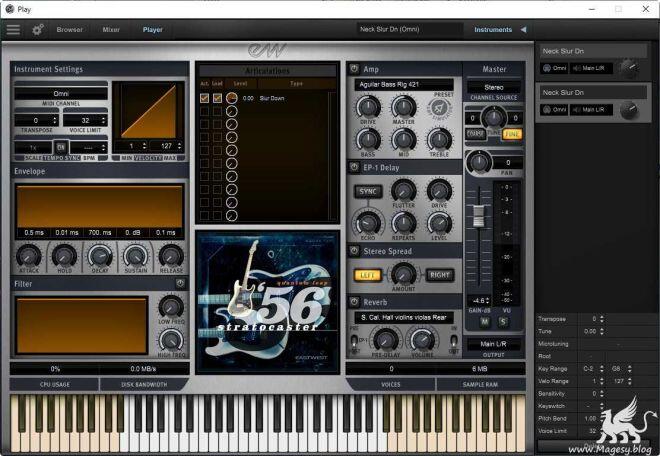Viewport: 660px width, 456px height.
Task: Open the Main L/R output dropdown
Action: pyautogui.click(x=493, y=344)
